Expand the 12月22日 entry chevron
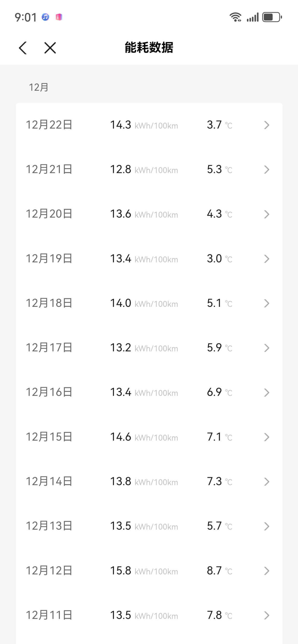This screenshot has width=298, height=644. coord(267,125)
